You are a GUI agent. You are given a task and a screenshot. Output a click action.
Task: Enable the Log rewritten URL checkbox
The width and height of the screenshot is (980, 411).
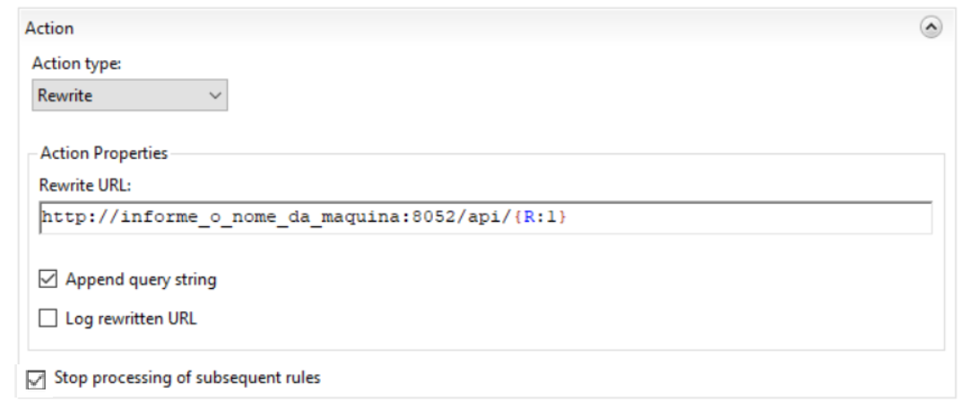pyautogui.click(x=48, y=319)
